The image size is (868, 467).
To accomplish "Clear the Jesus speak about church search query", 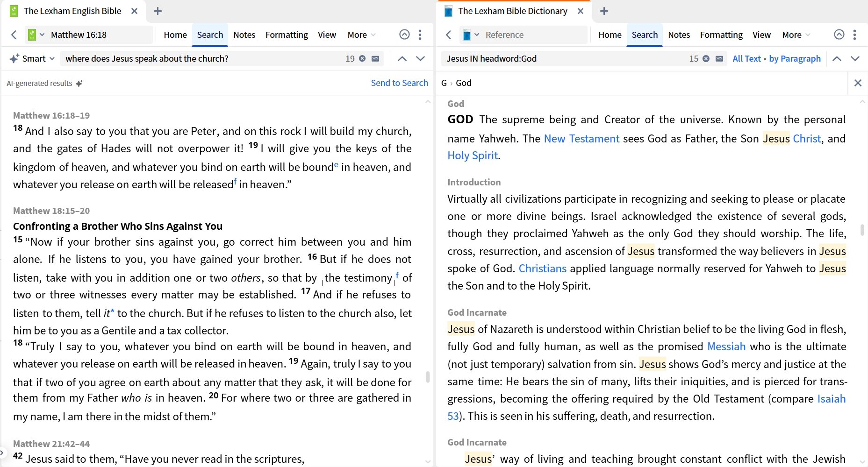I will (362, 58).
